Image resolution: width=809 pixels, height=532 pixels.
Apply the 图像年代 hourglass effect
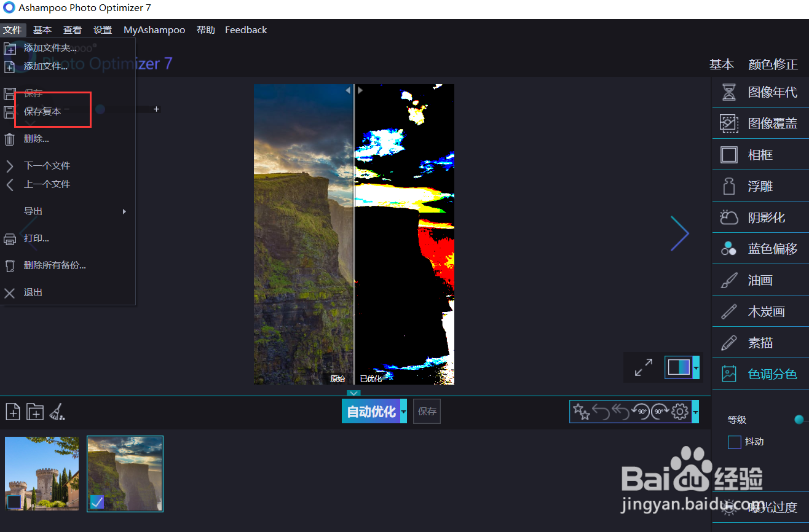click(761, 92)
